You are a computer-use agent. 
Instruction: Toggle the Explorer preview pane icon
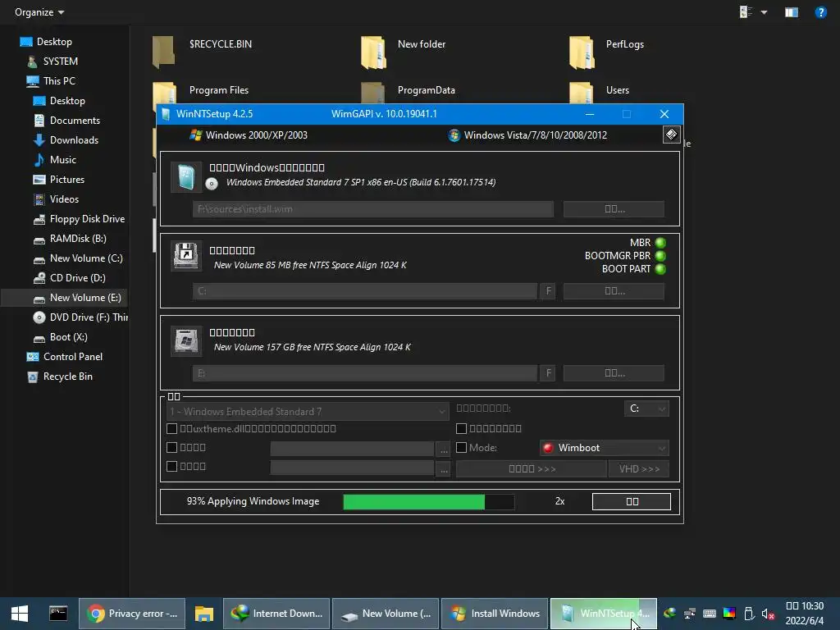(x=792, y=11)
